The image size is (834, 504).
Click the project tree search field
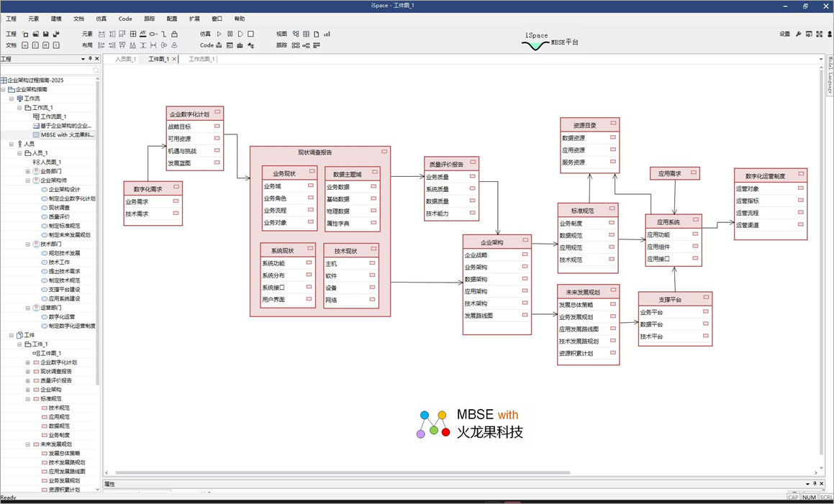(47, 70)
